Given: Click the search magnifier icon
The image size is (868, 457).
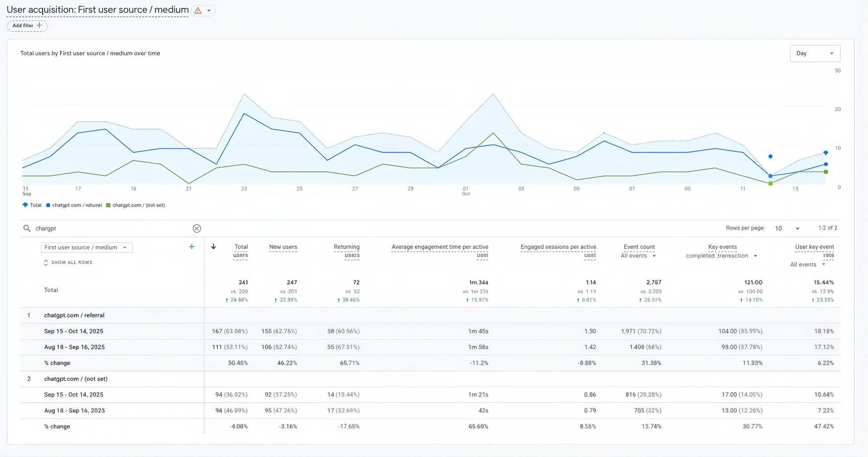Looking at the screenshot, I should coord(27,228).
